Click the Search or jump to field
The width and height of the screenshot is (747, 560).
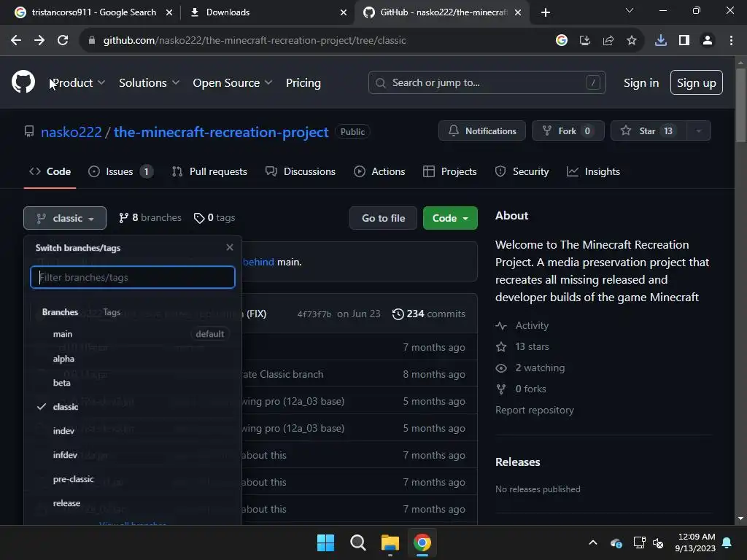click(x=487, y=82)
